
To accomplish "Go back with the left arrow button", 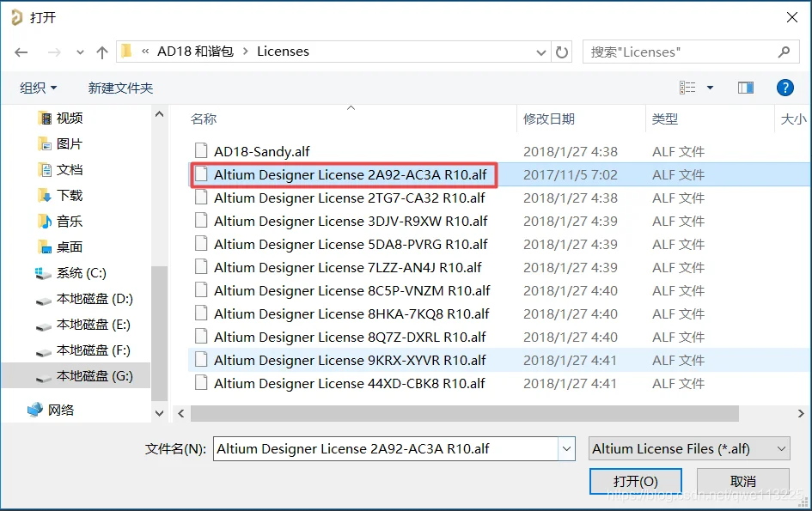I will pyautogui.click(x=21, y=52).
